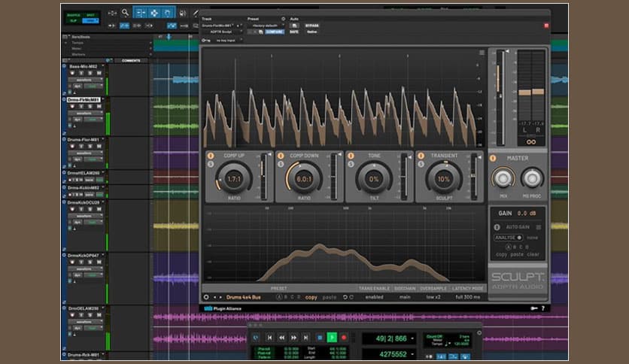This screenshot has height=364, width=629.
Task: Click the Pencil tool icon
Action: [x=196, y=14]
